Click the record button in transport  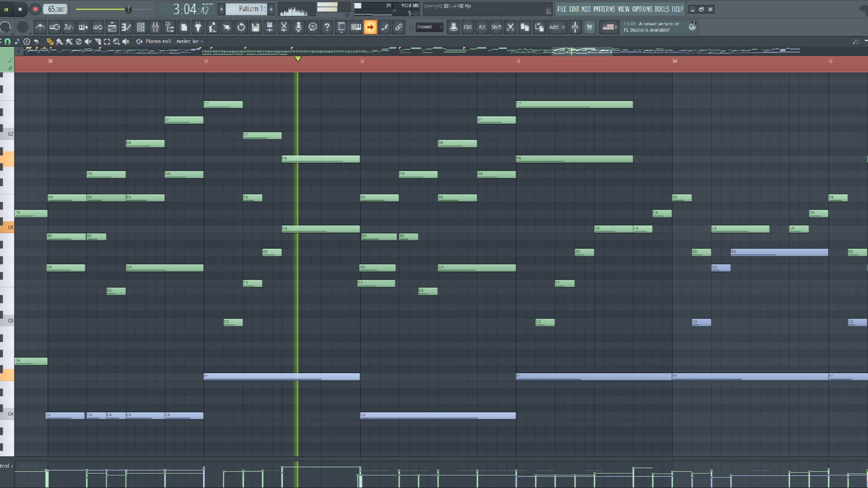tap(35, 9)
